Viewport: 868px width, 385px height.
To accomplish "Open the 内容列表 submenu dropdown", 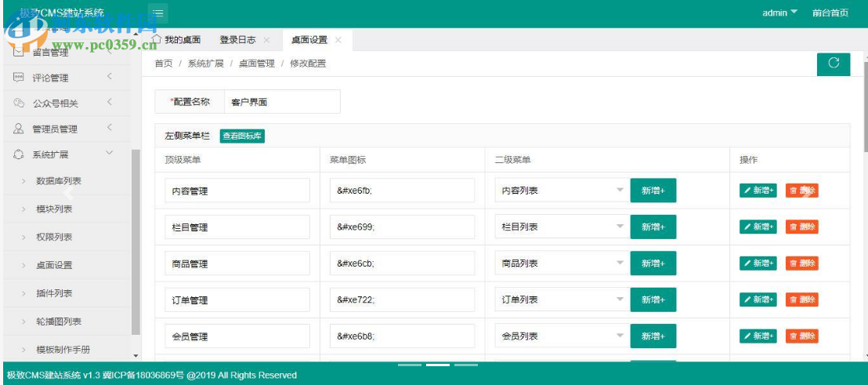I will (562, 191).
